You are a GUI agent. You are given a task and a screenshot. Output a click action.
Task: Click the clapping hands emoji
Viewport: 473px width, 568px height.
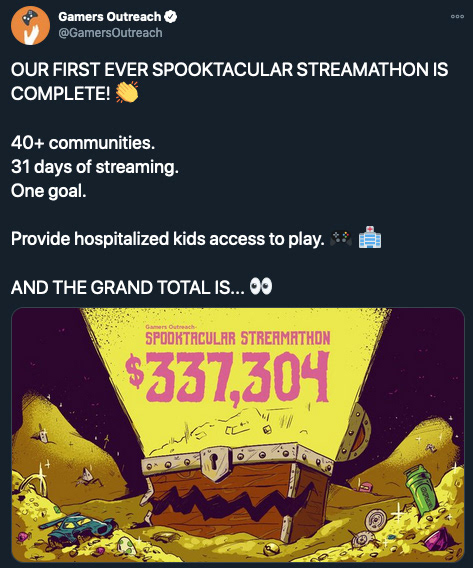(x=127, y=92)
